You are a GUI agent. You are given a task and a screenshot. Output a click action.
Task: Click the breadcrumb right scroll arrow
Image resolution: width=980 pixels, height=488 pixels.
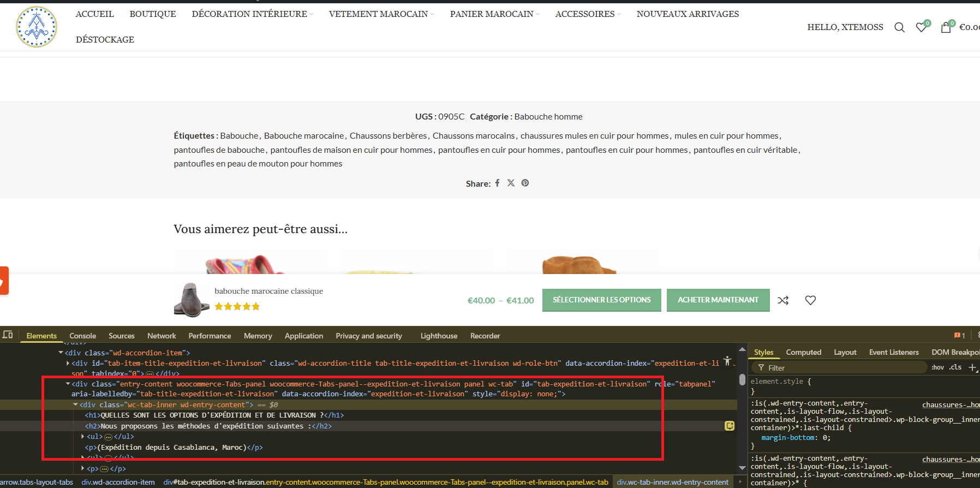[x=740, y=482]
